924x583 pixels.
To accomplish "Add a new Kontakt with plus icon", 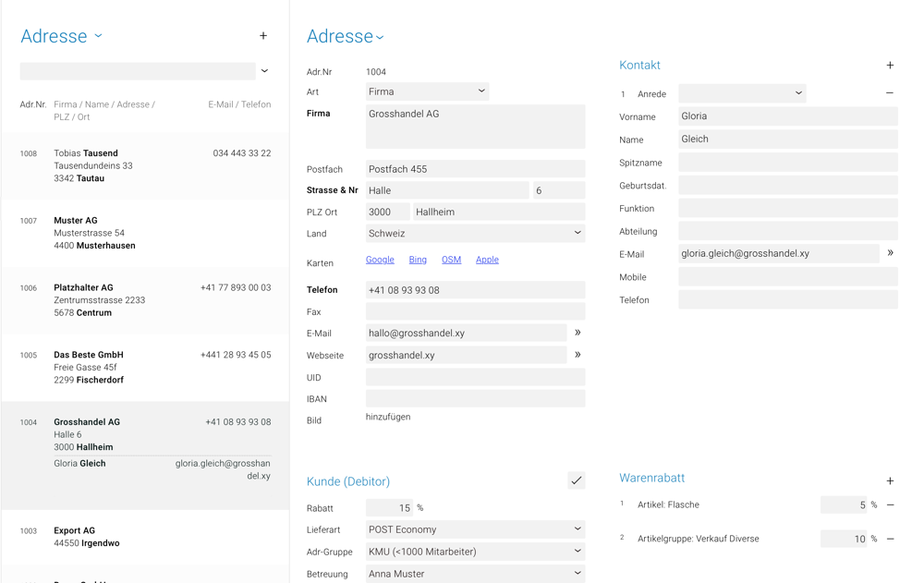I will pyautogui.click(x=890, y=66).
